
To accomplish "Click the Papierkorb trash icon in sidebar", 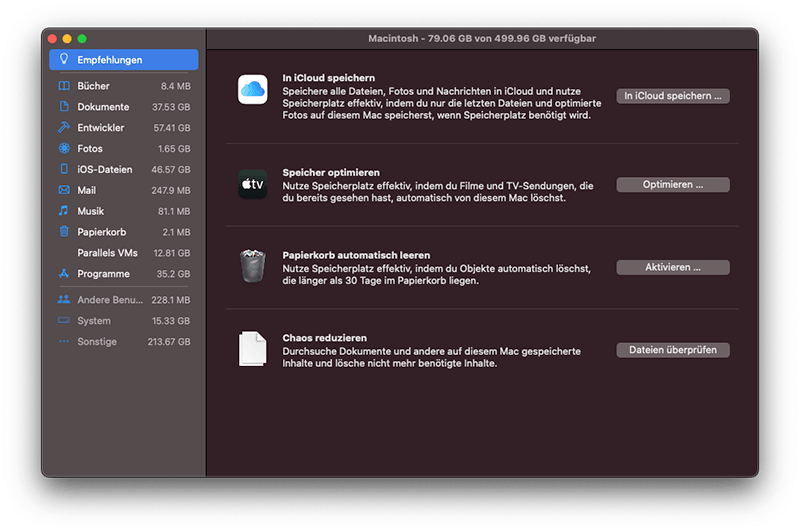I will click(64, 232).
